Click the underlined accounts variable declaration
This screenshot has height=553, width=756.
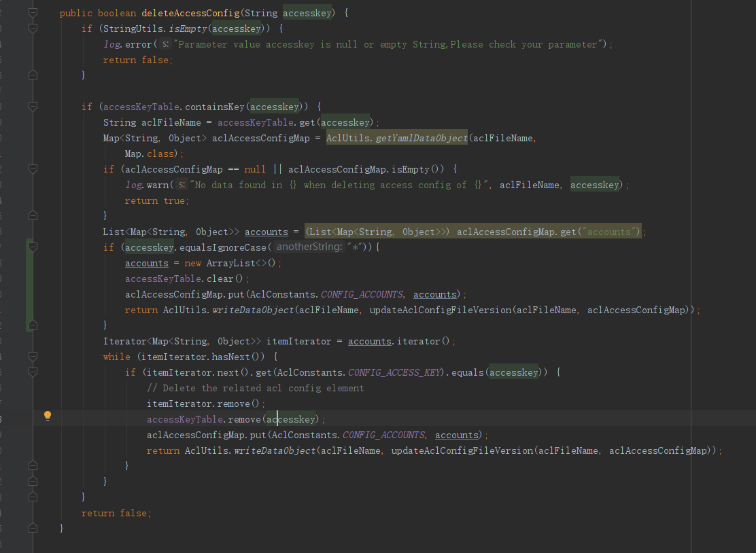tap(266, 231)
